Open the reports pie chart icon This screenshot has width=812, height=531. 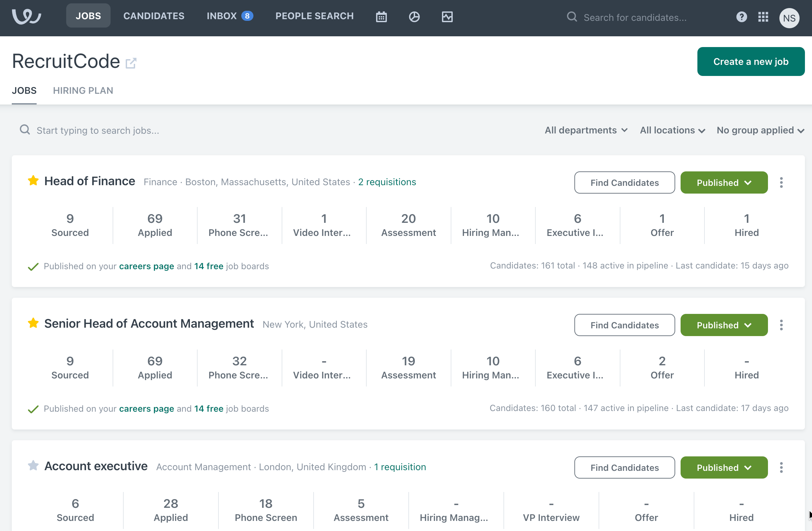click(414, 17)
